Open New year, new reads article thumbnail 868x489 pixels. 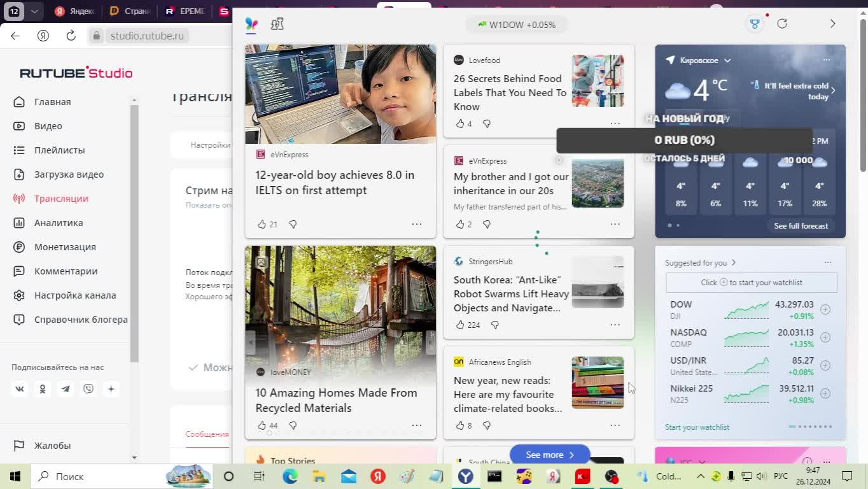(x=598, y=382)
